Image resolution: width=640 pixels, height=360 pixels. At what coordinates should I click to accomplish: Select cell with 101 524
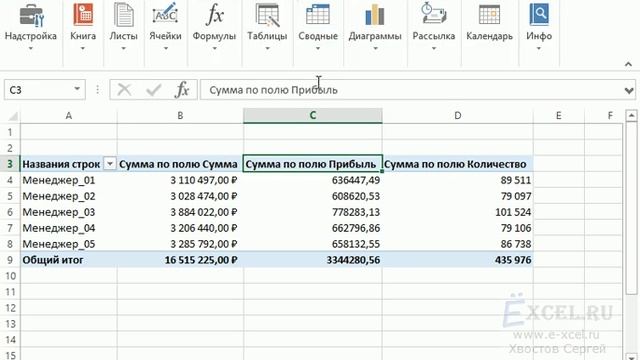coord(458,212)
